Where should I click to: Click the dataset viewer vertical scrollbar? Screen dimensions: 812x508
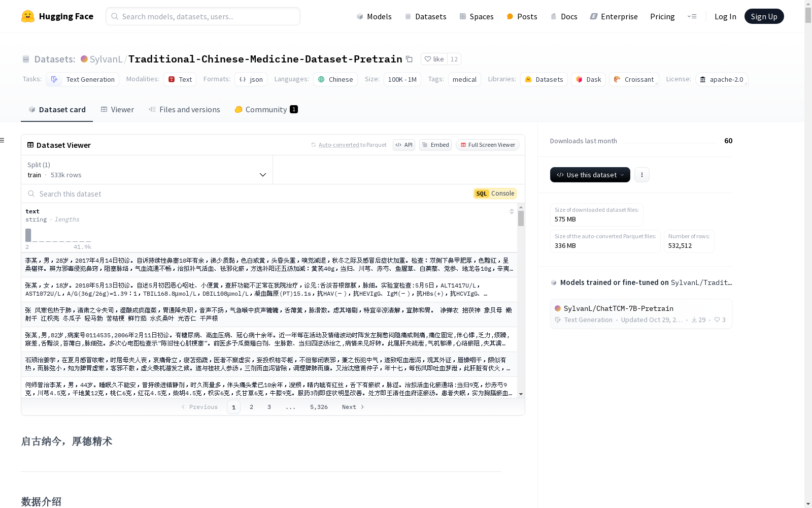(x=521, y=218)
